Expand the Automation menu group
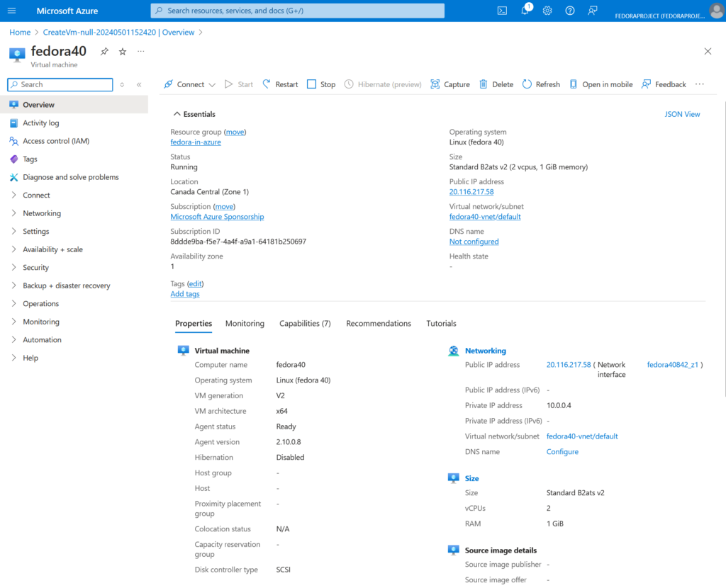Screen dimensions: 726x588 pos(74,339)
